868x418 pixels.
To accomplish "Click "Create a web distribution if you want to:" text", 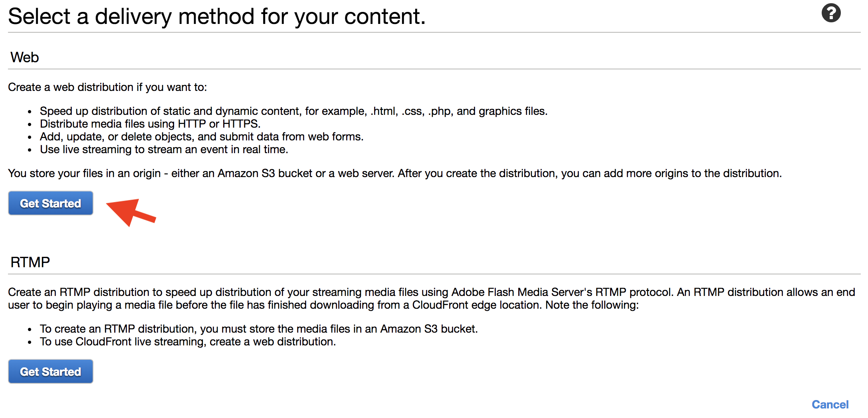I will pyautogui.click(x=107, y=87).
